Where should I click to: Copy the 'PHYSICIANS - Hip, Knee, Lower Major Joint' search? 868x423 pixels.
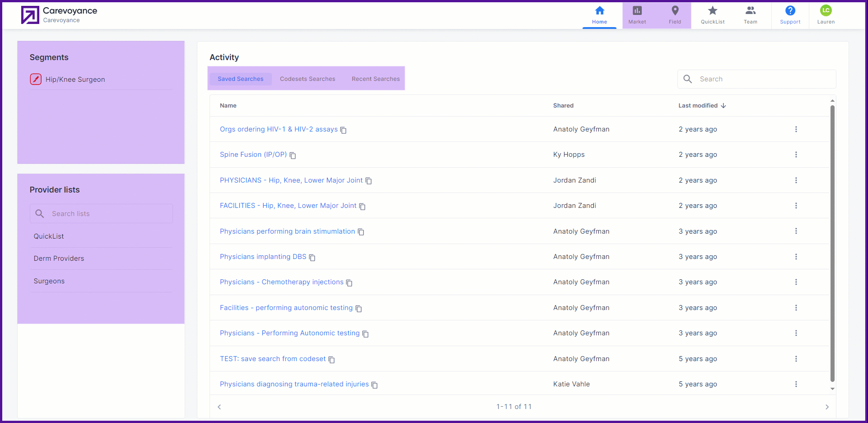(x=369, y=181)
